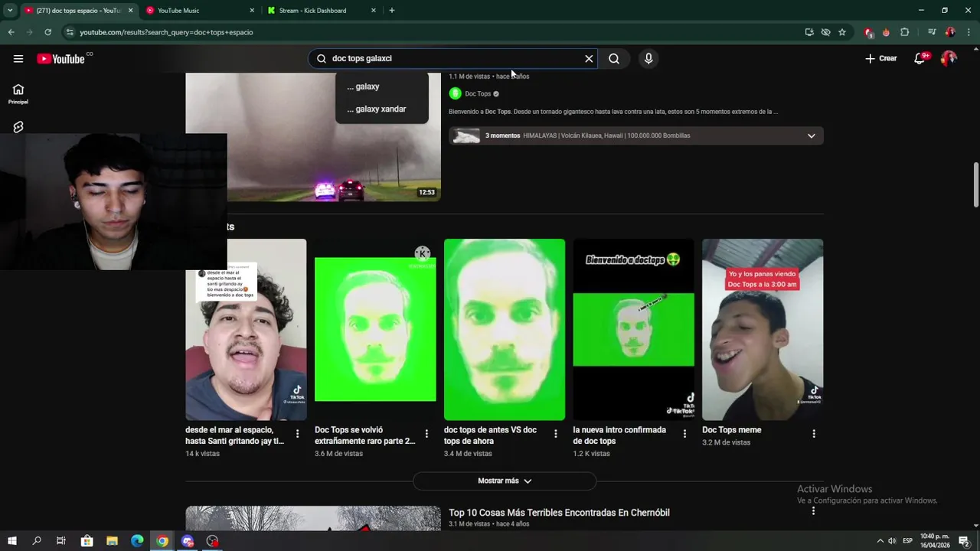980x551 pixels.
Task: Open options menu for the Chernóbil video
Action: 813,511
